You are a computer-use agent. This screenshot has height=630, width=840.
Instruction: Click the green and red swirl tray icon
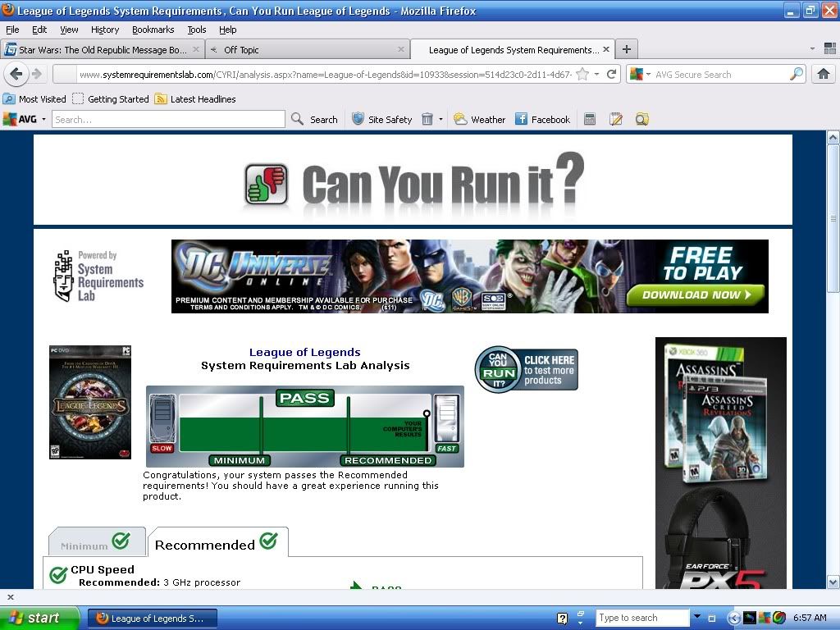[779, 618]
